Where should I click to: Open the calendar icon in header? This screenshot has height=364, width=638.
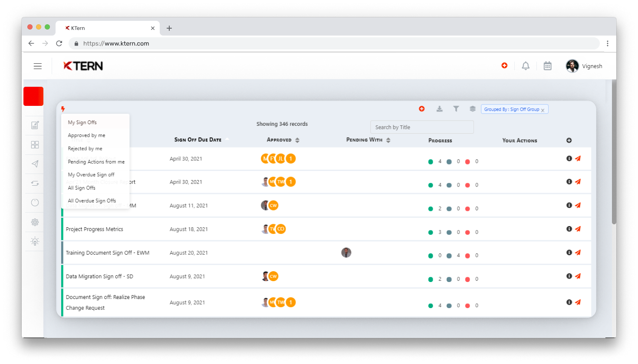548,66
